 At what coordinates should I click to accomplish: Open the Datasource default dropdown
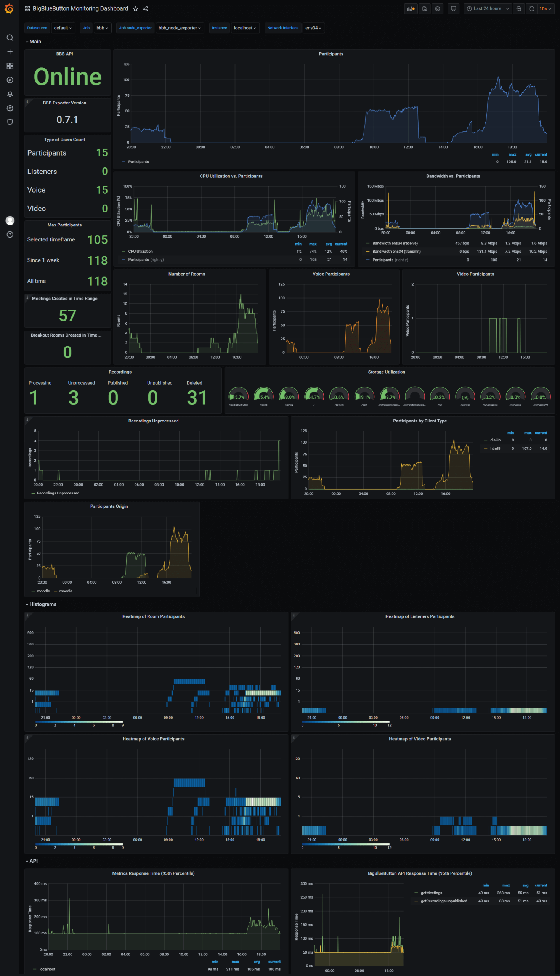click(63, 28)
